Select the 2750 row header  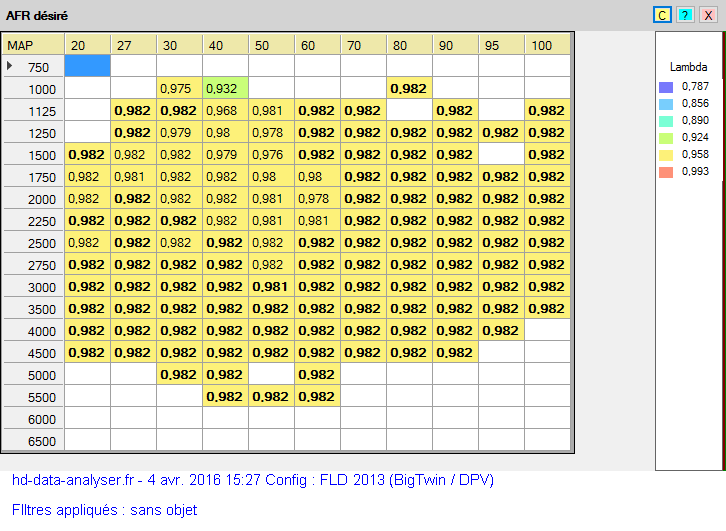pos(33,264)
